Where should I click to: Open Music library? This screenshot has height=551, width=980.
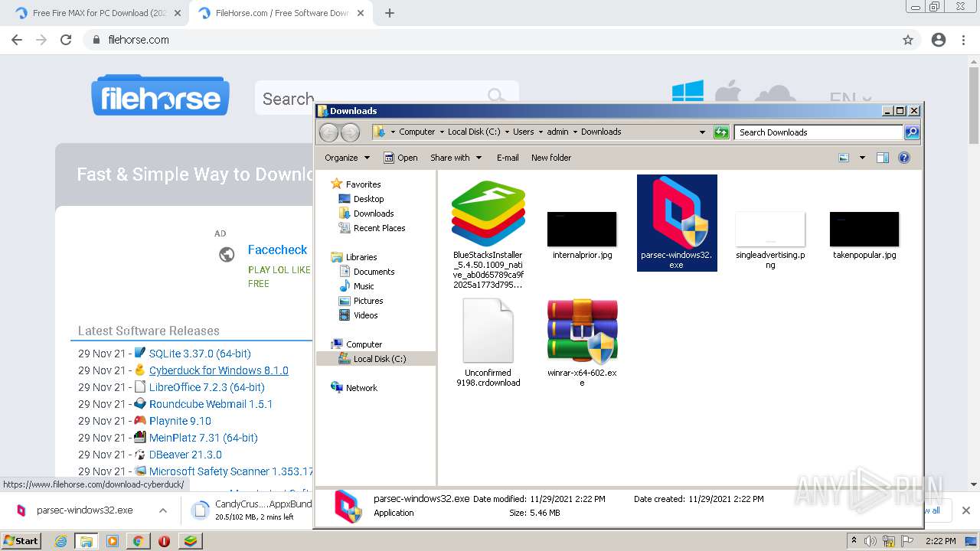[364, 286]
